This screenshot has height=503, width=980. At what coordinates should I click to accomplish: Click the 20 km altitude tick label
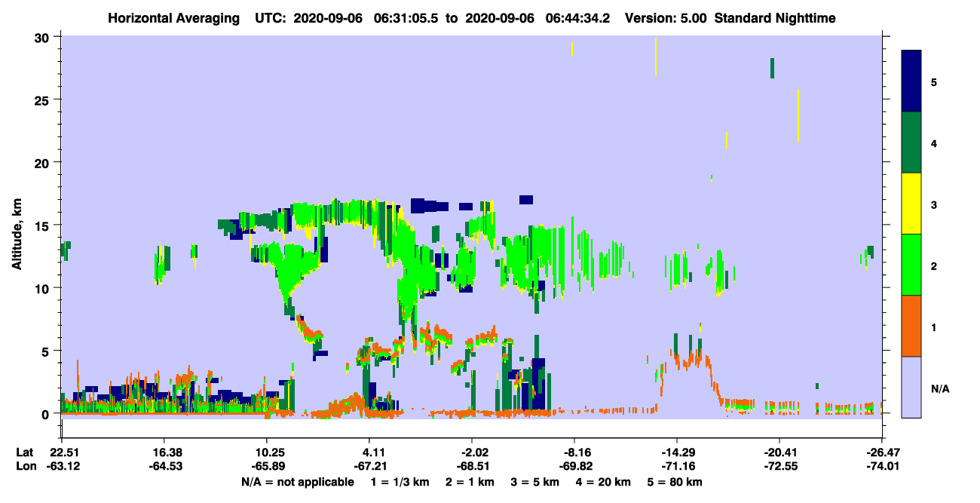44,162
